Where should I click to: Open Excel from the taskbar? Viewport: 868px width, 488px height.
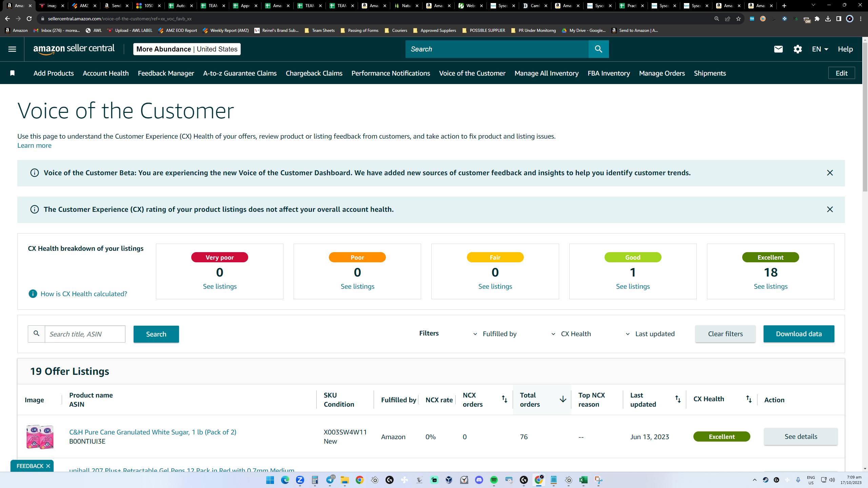pos(583,480)
